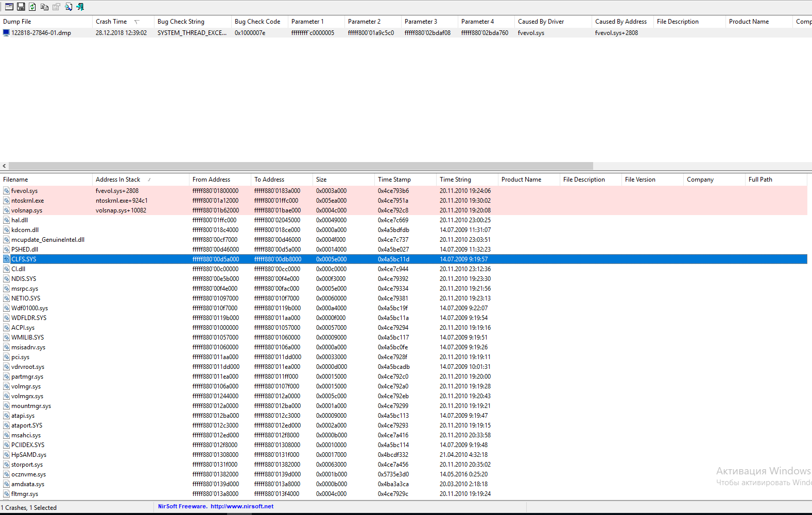Click the Save selected items floppy icon
The width and height of the screenshot is (812, 515).
point(21,7)
